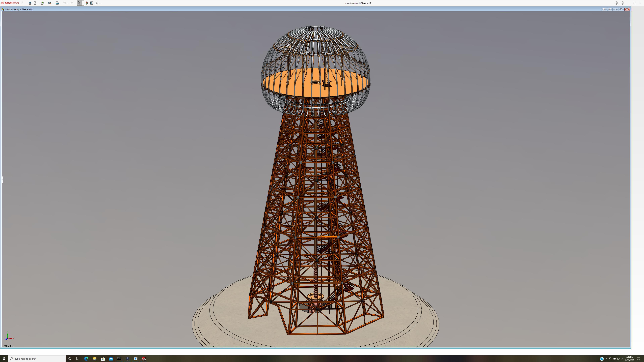
Task: Click the Print icon
Action: (x=57, y=3)
